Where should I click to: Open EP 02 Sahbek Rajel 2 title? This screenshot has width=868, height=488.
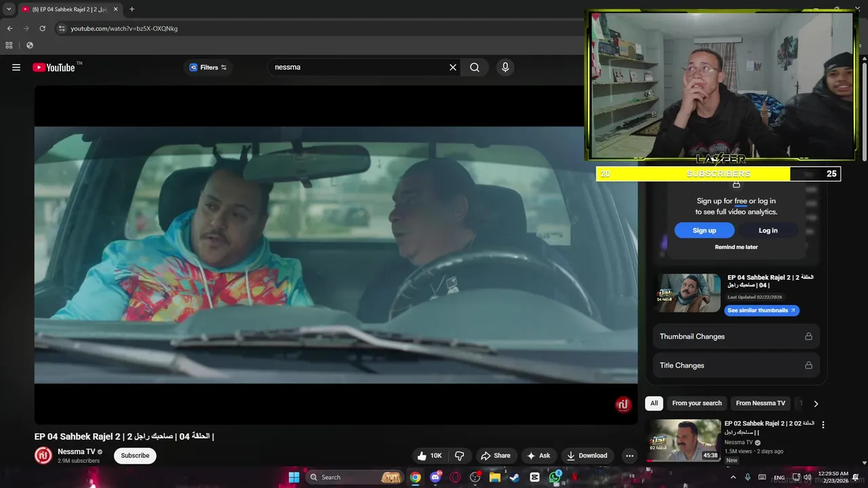tap(769, 428)
